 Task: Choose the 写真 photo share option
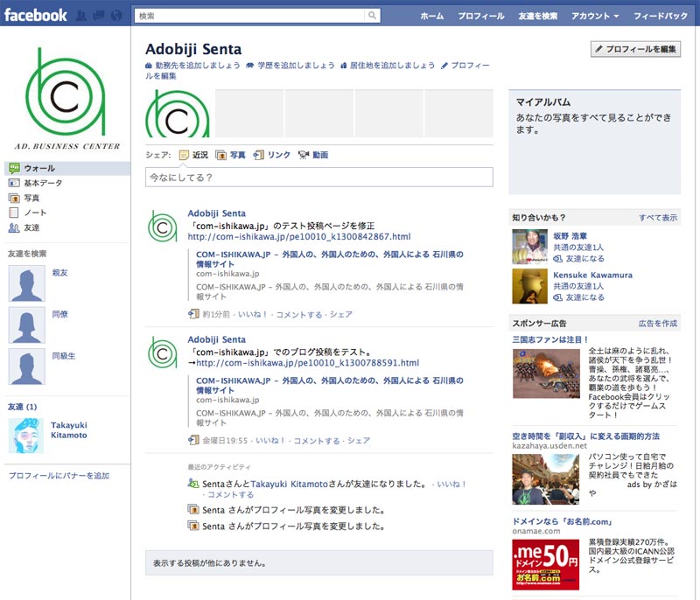click(x=230, y=155)
